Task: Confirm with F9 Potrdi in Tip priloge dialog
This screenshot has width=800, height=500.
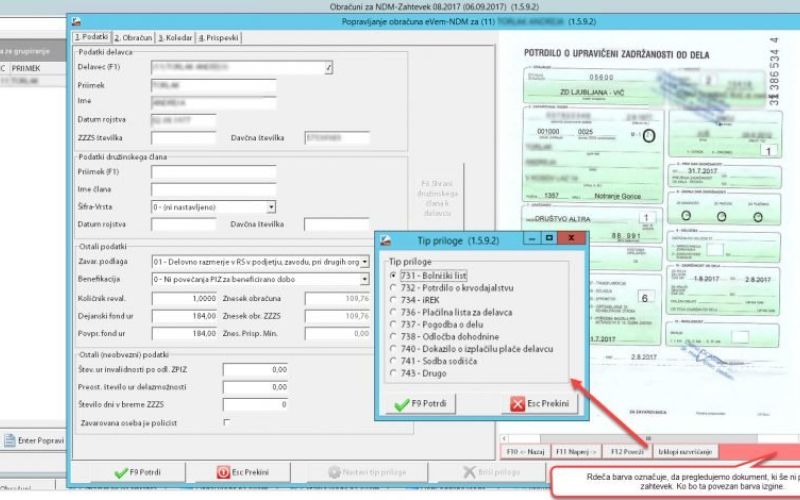Action: (420, 404)
